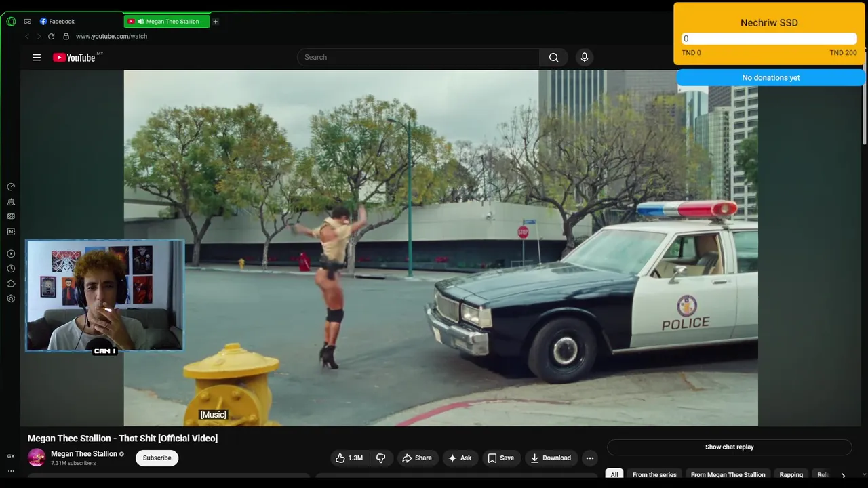Click the GX button at sidebar bottom
The image size is (868, 488).
click(11, 456)
